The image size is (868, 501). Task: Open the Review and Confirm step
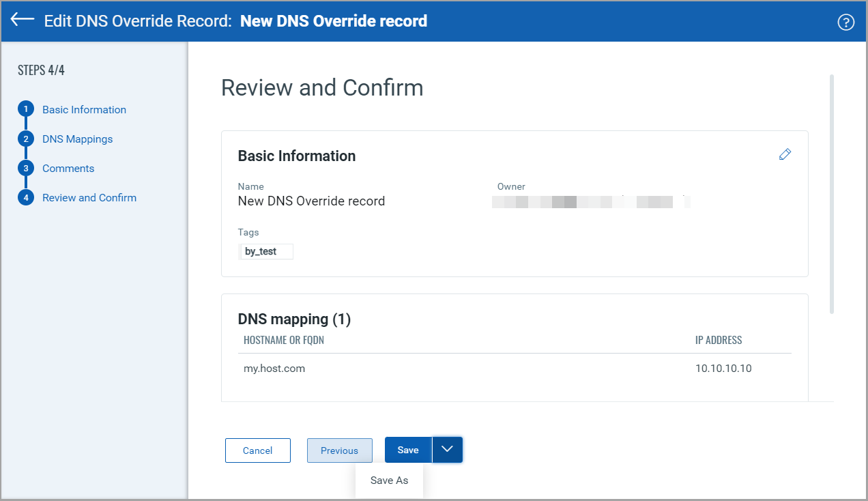click(x=89, y=197)
